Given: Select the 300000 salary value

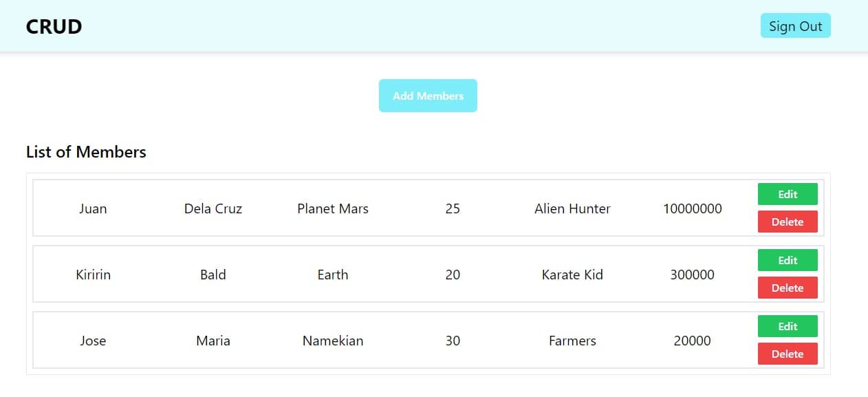Looking at the screenshot, I should [693, 275].
